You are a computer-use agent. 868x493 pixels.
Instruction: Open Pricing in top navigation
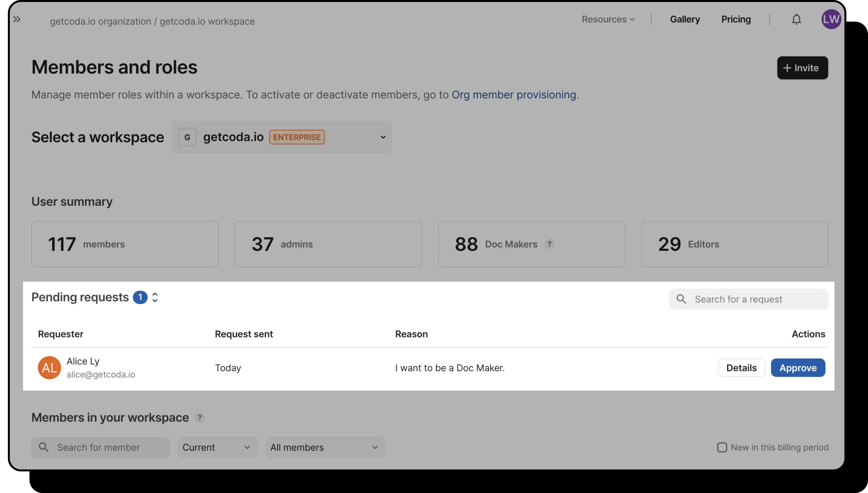736,19
